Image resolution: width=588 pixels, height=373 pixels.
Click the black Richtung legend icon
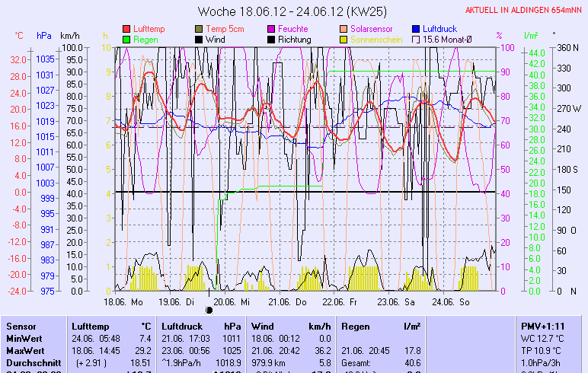pos(273,39)
